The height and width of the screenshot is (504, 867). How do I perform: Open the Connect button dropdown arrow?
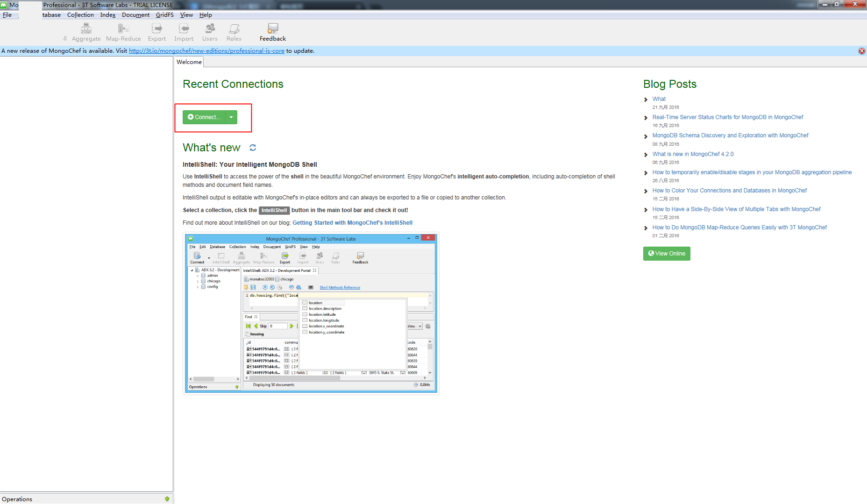[x=231, y=117]
